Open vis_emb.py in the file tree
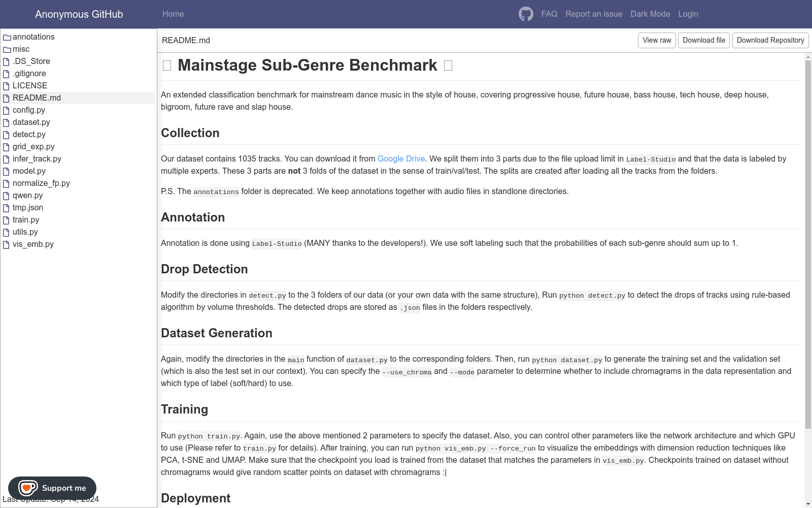Viewport: 812px width, 508px height. pos(33,244)
